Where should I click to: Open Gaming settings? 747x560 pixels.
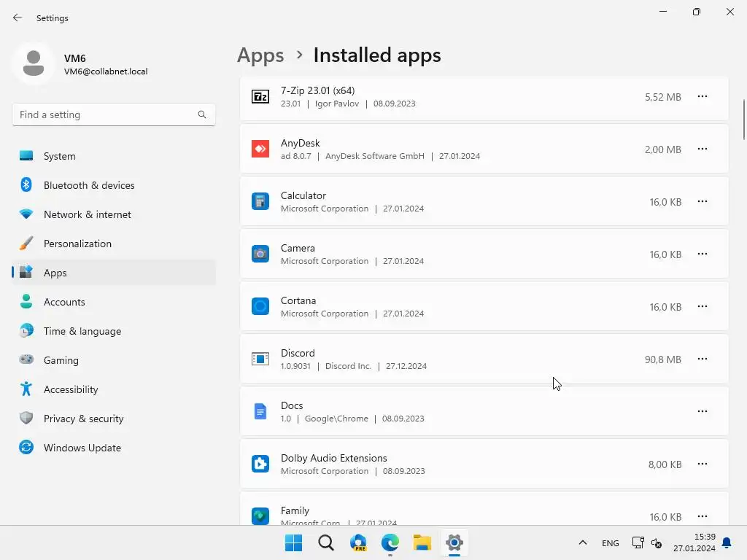point(113,360)
